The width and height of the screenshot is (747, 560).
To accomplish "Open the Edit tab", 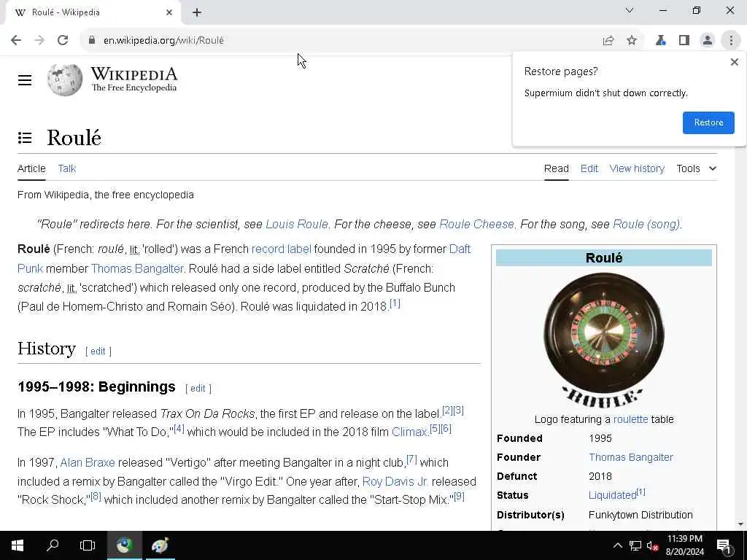I will click(589, 168).
